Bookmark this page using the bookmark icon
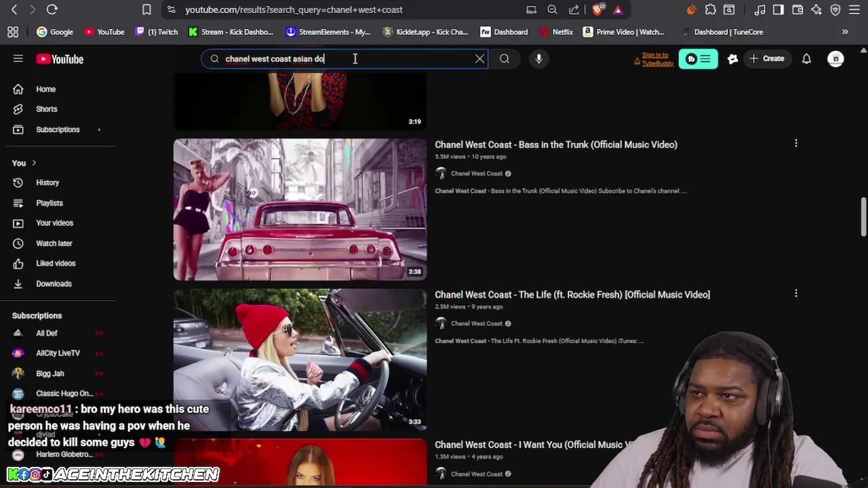The width and height of the screenshot is (868, 488). pos(146,9)
